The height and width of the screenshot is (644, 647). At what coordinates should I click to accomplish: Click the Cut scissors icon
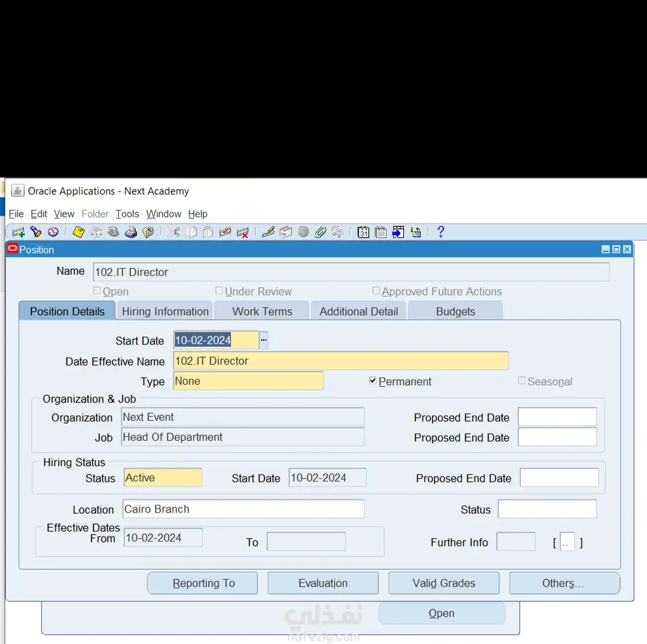coord(174,232)
